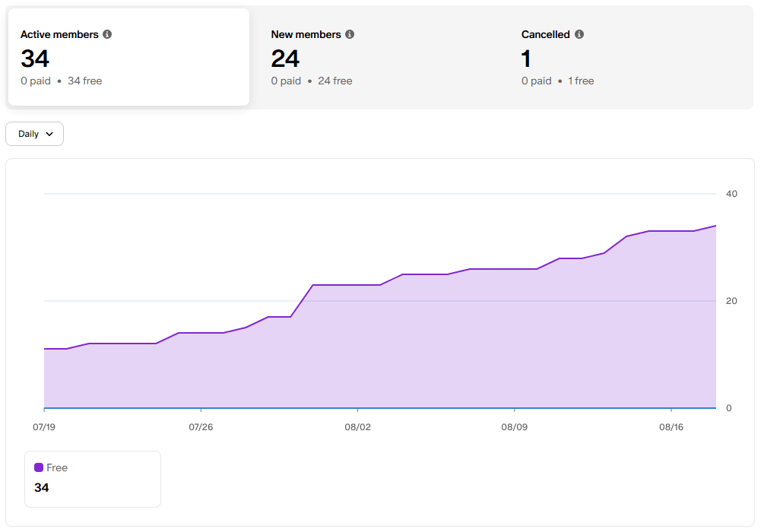Click the info icon beside Cancelled
This screenshot has height=532, width=761.
click(x=579, y=34)
